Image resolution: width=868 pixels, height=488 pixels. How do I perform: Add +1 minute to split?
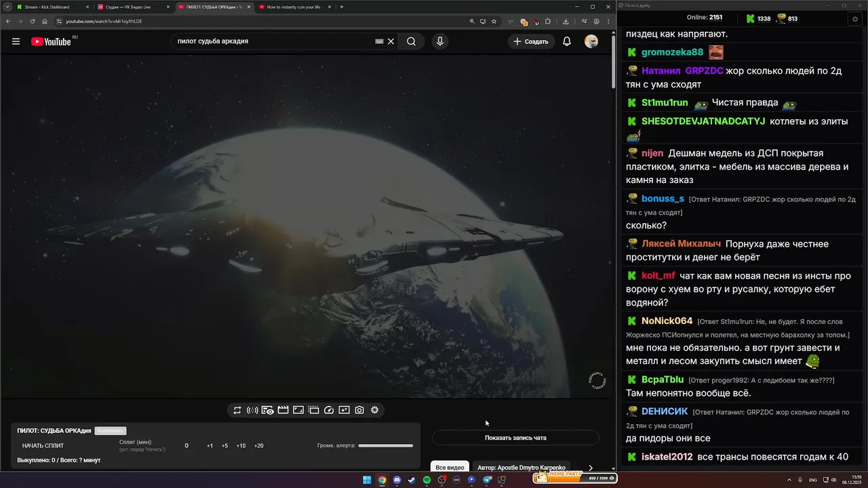click(x=210, y=446)
